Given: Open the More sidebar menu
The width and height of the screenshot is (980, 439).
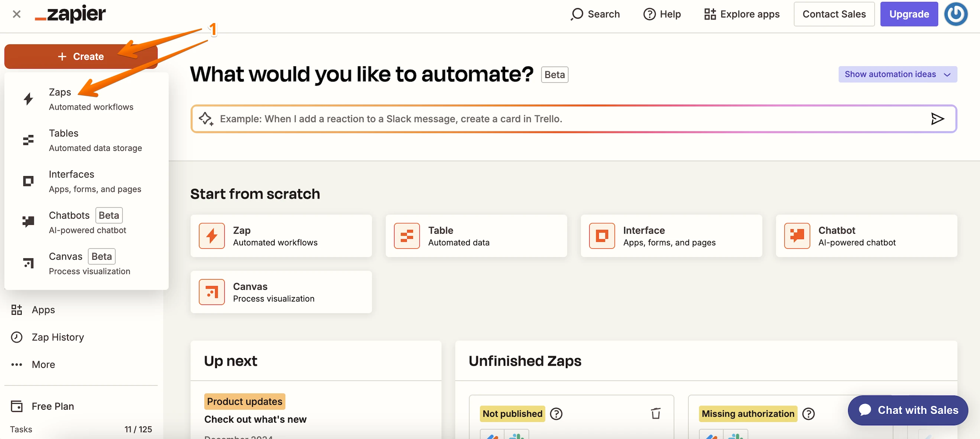Looking at the screenshot, I should click(x=43, y=364).
